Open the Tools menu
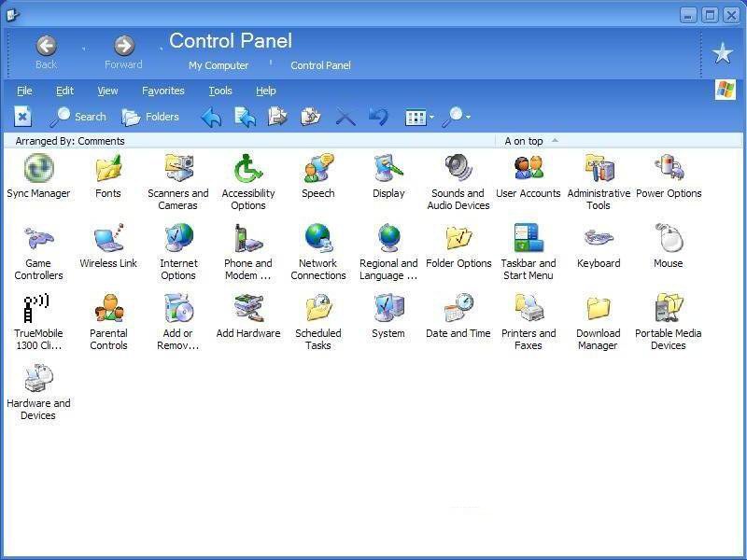This screenshot has height=560, width=747. (x=220, y=91)
